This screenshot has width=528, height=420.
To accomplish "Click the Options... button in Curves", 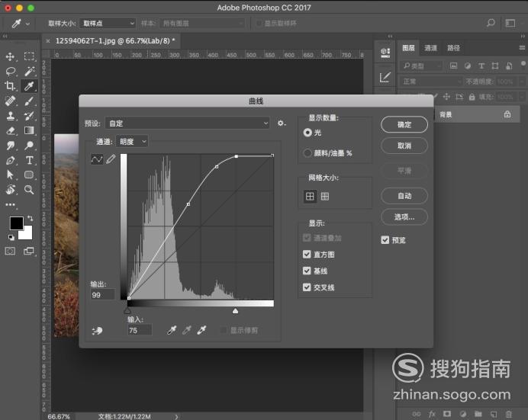I will (x=404, y=217).
